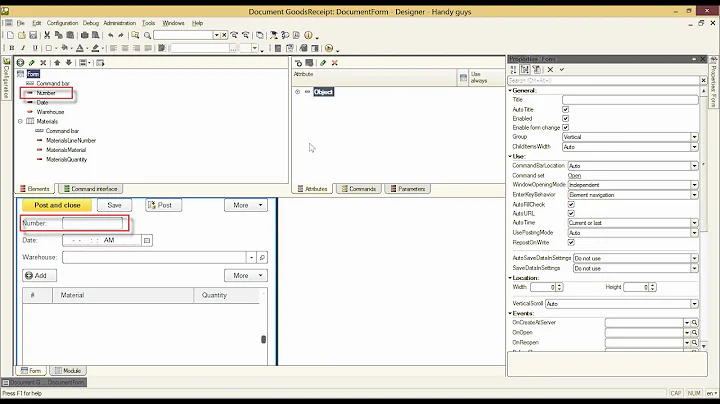Open the ChildItemsWidth dropdown
720x404 pixels.
[x=694, y=147]
